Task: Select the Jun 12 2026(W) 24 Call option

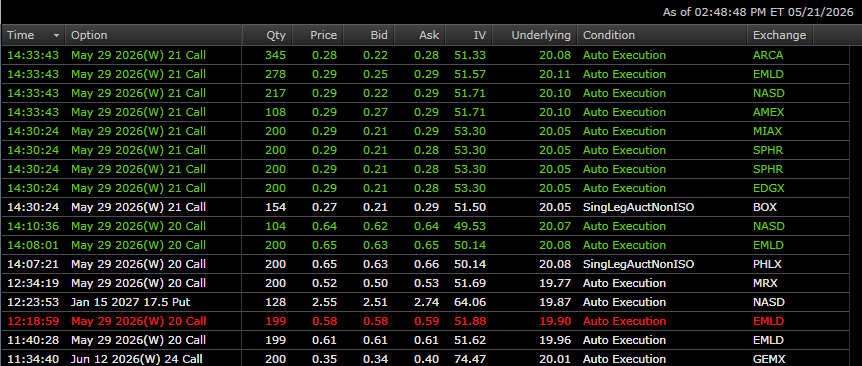Action: coord(137,359)
